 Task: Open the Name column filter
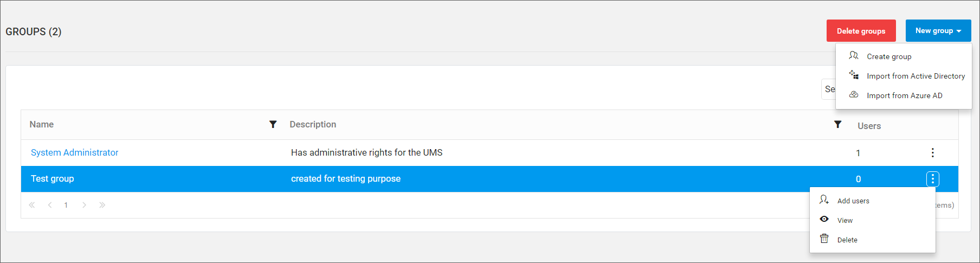tap(273, 124)
